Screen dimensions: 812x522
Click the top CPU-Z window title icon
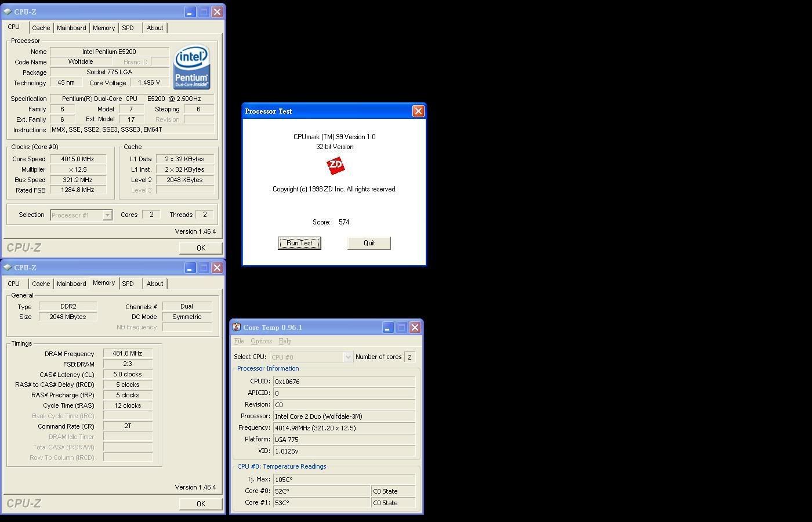point(8,12)
